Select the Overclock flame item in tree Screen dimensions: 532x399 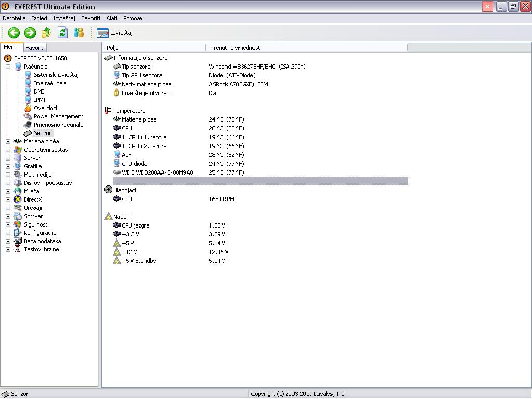point(46,108)
